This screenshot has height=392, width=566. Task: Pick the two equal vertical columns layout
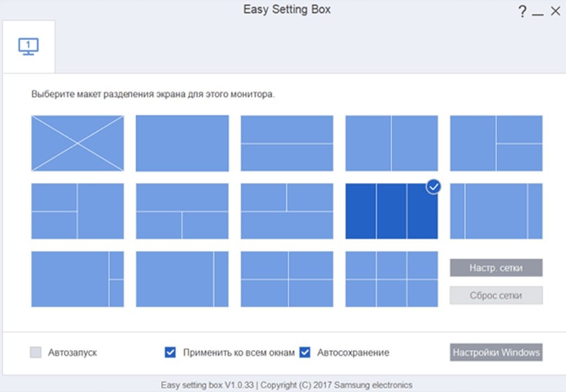click(392, 143)
